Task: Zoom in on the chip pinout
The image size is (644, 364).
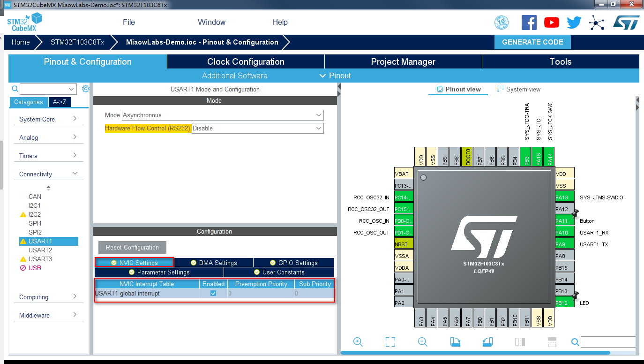Action: tap(358, 342)
